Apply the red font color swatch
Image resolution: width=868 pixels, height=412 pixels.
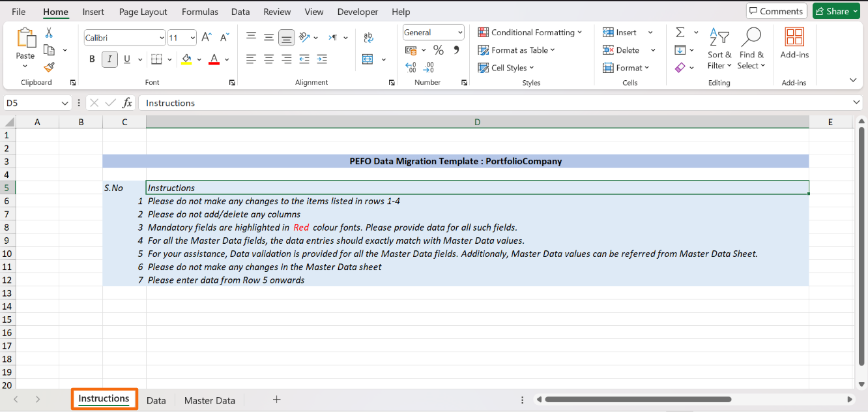[x=214, y=60]
